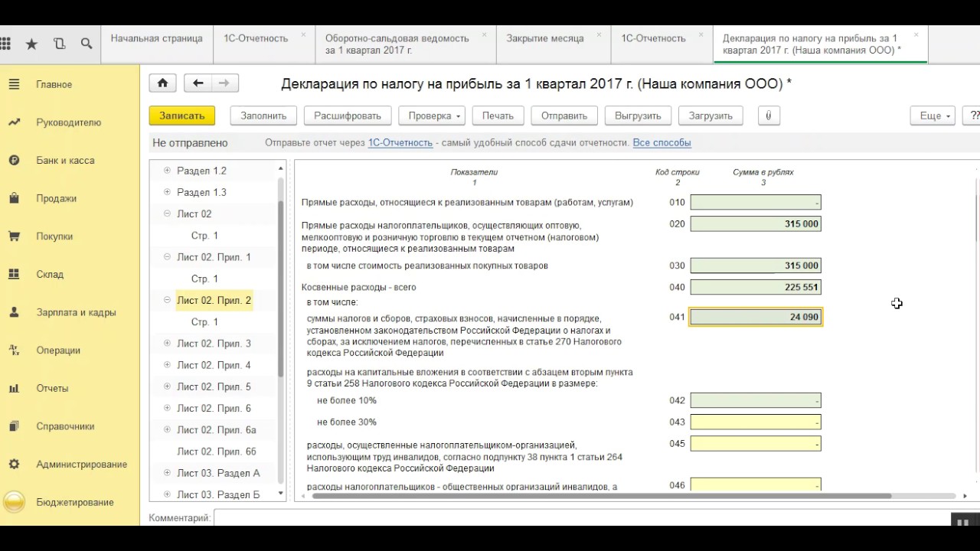The width and height of the screenshot is (980, 551).
Task: Close the Начальная страница adjacent 1С-Отчетность tab
Action: point(303,35)
